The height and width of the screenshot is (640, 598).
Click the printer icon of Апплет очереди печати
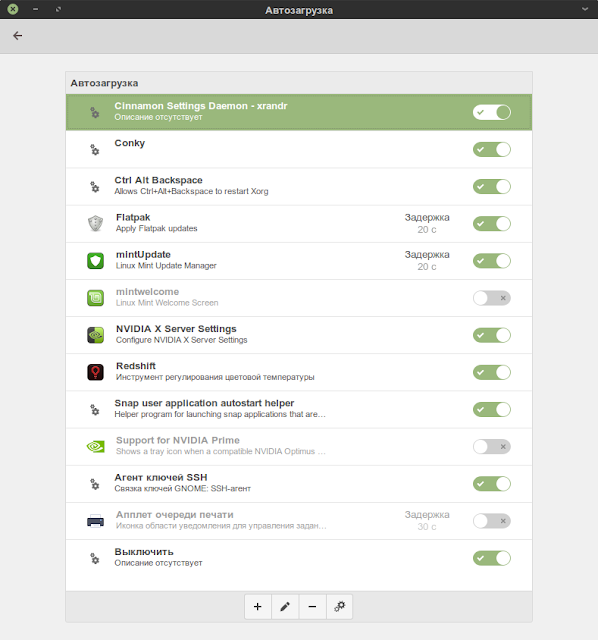click(95, 521)
